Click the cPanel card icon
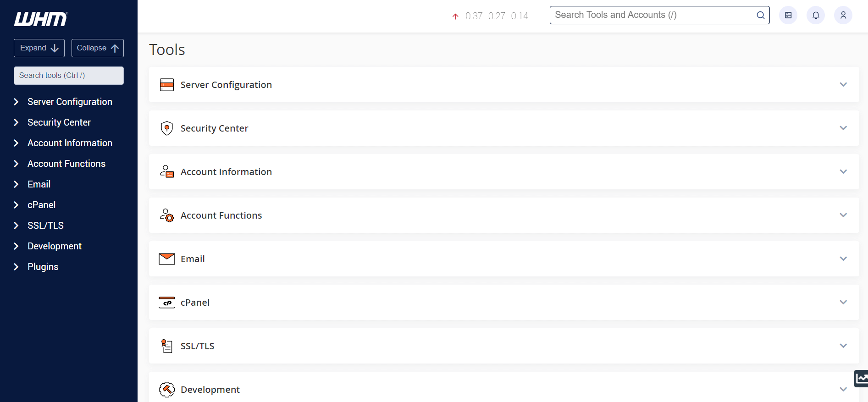The height and width of the screenshot is (402, 868). (x=167, y=303)
